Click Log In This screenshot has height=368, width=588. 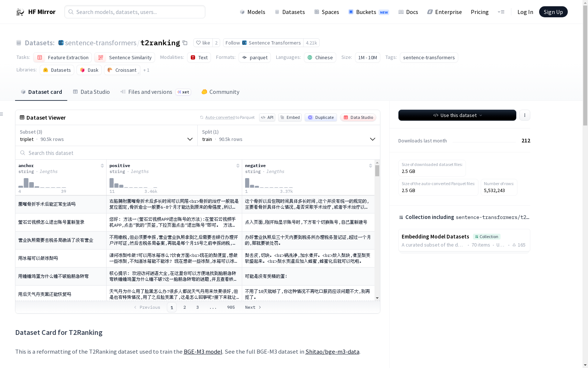[525, 12]
